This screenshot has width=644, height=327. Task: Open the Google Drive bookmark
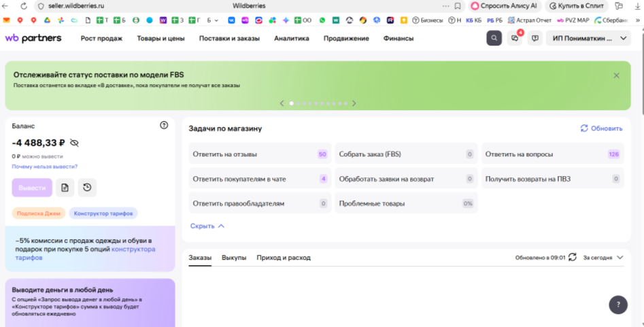click(x=47, y=20)
